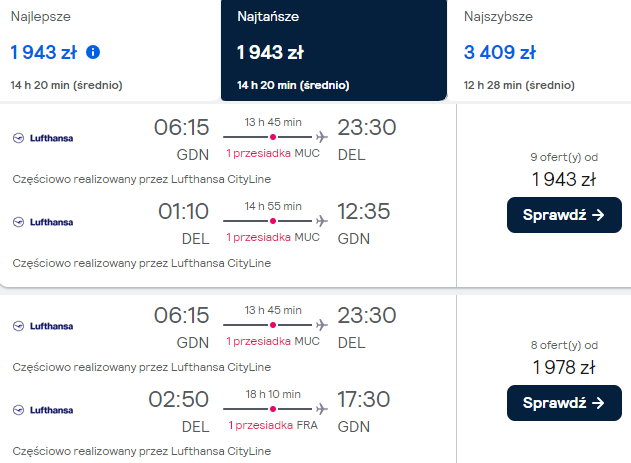This screenshot has width=631, height=463.
Task: Click Lufthansa logo of 01:10 return flight
Action: (43, 222)
